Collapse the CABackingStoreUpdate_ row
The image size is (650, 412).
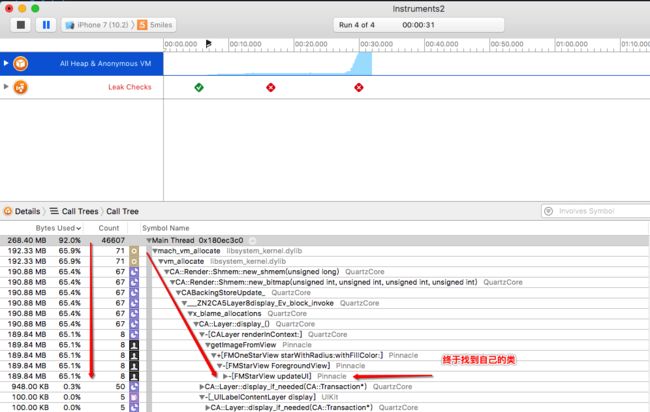click(179, 293)
